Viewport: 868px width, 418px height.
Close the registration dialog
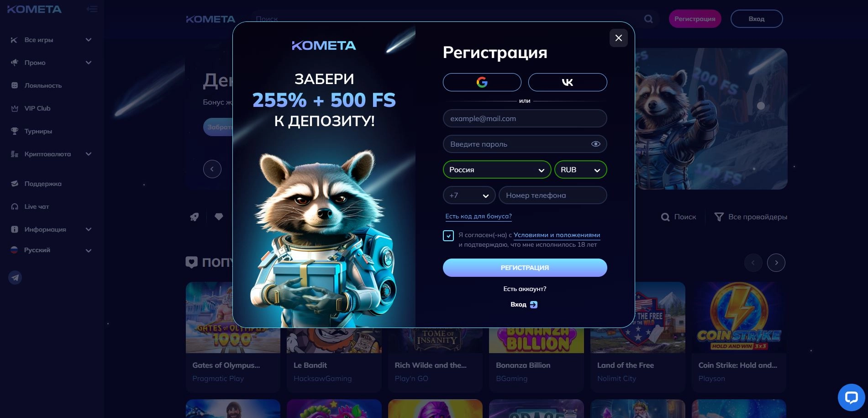619,38
